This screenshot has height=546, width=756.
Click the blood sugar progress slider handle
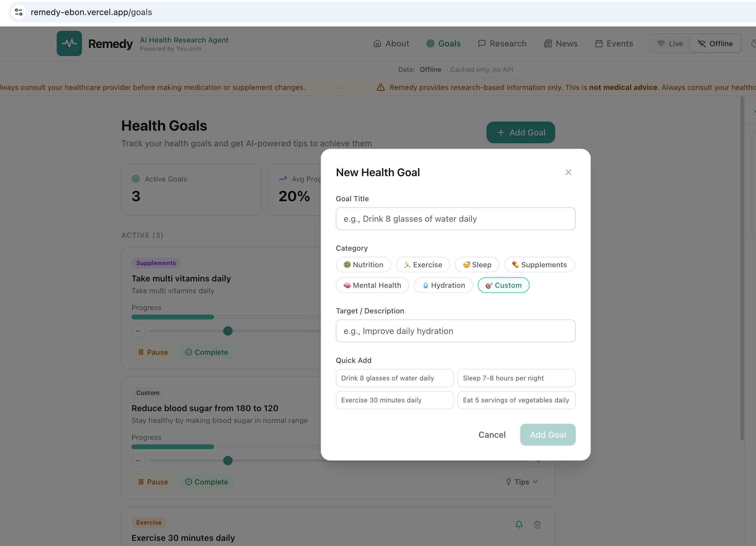228,461
